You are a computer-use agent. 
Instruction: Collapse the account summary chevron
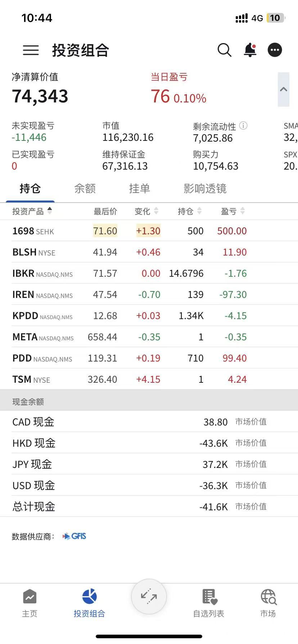[284, 89]
